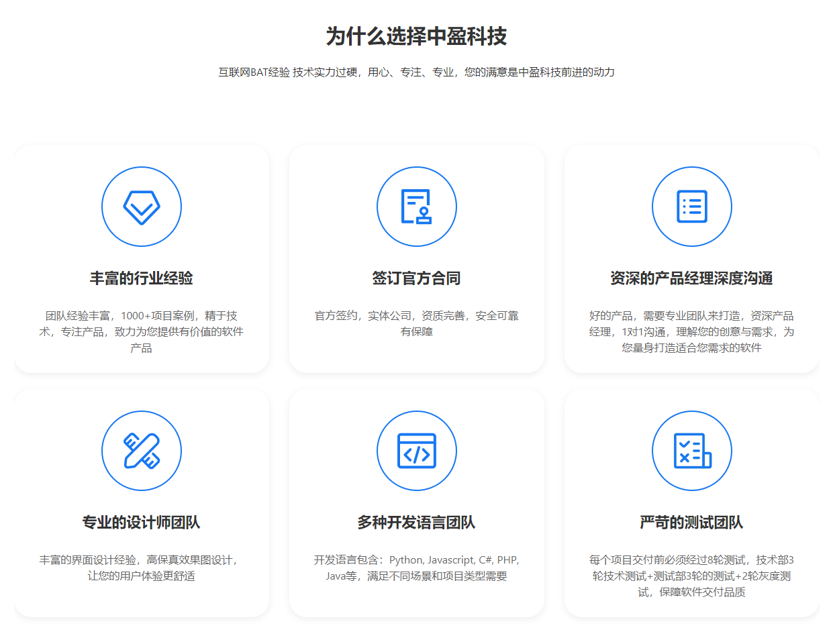Click the 多种开发语言团队 heading

pyautogui.click(x=416, y=523)
